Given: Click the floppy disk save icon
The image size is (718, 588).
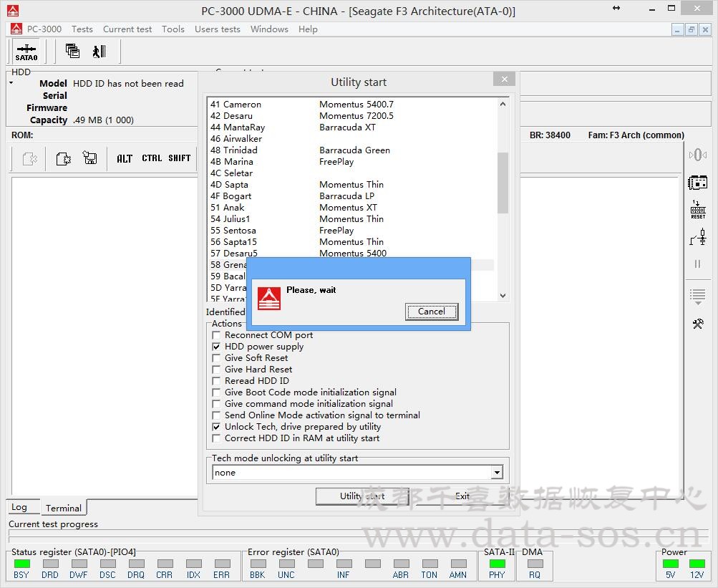Looking at the screenshot, I should coord(89,158).
